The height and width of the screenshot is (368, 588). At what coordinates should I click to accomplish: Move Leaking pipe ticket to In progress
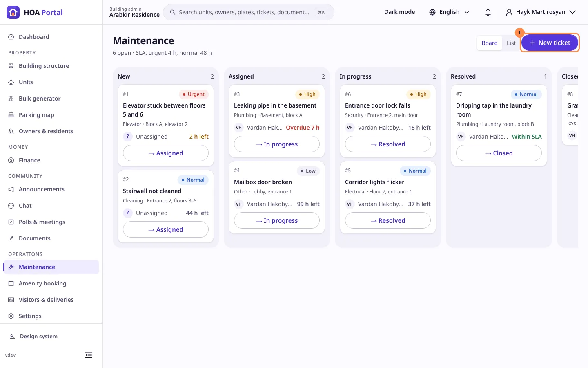pos(277,144)
